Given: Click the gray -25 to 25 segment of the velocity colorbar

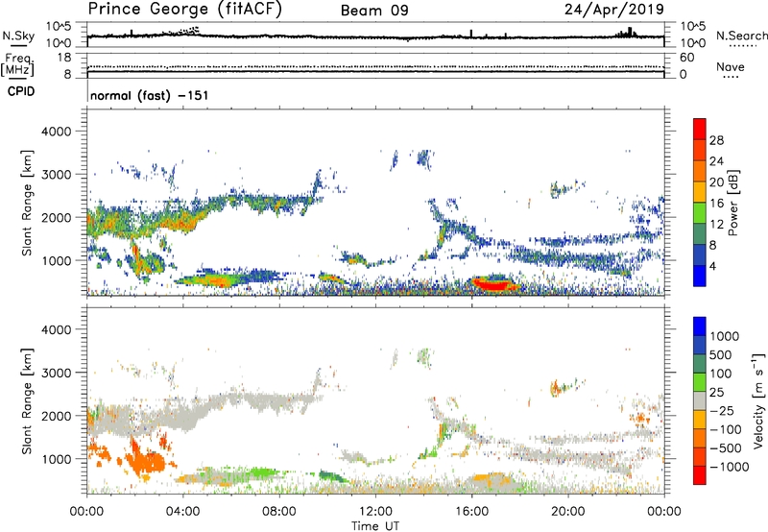Looking at the screenshot, I should click(x=700, y=401).
